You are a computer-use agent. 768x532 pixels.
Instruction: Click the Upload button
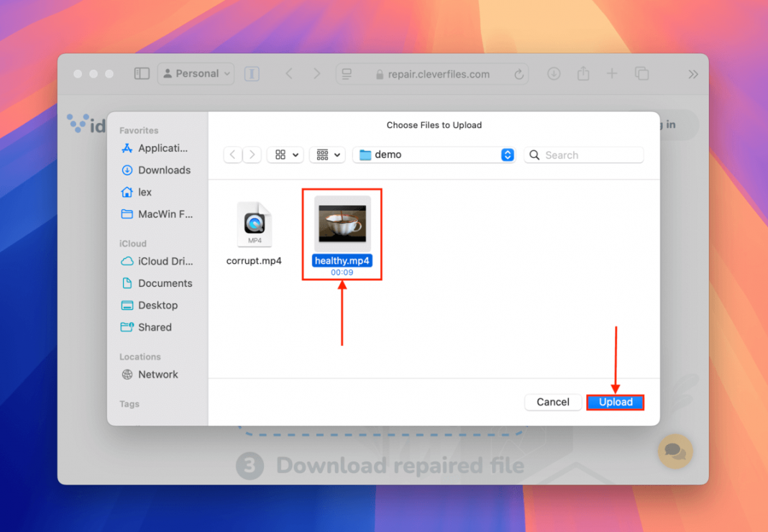615,402
